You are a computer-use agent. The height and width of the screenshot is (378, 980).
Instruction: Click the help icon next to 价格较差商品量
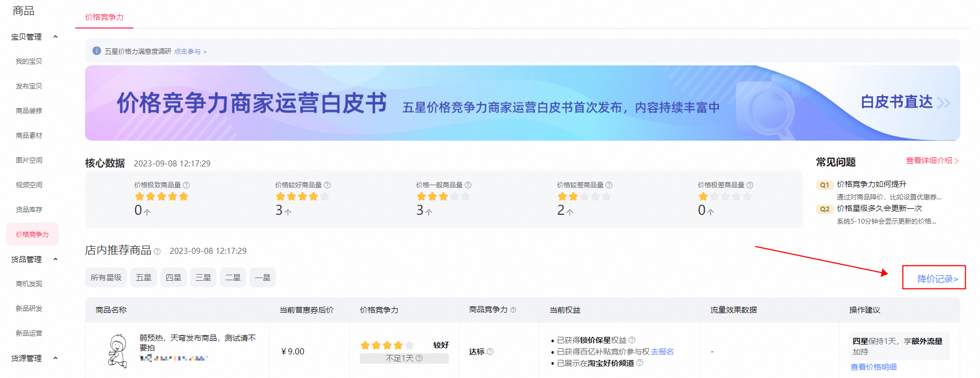[609, 185]
